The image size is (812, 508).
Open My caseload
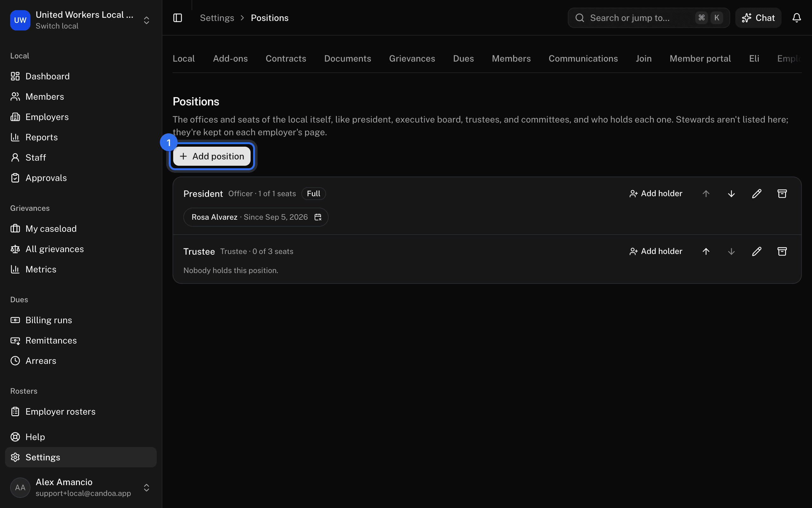(81, 229)
